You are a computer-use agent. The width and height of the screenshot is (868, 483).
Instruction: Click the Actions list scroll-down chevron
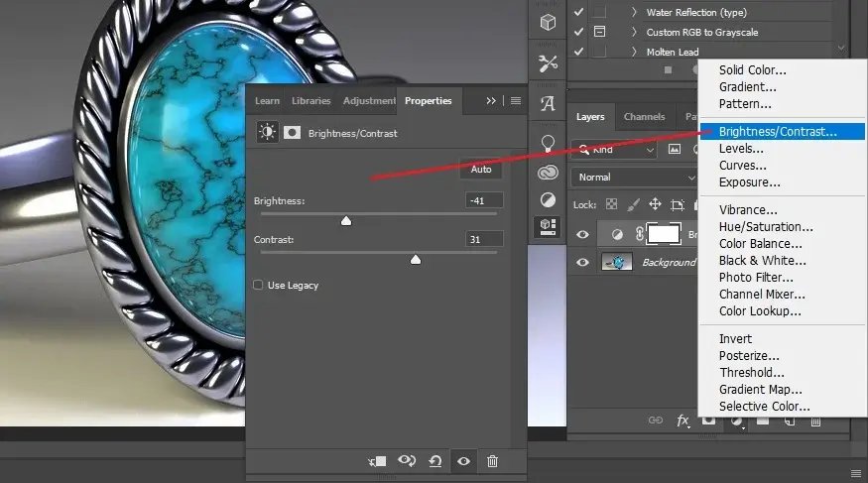pyautogui.click(x=841, y=49)
